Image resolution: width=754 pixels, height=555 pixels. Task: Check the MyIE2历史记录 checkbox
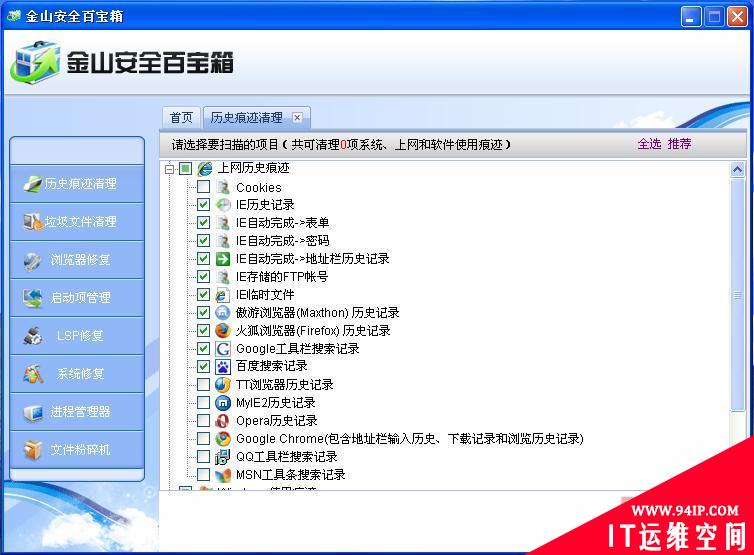pos(203,403)
